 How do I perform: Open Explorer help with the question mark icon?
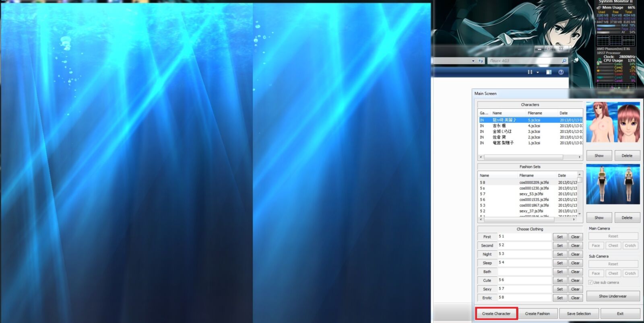click(x=561, y=72)
